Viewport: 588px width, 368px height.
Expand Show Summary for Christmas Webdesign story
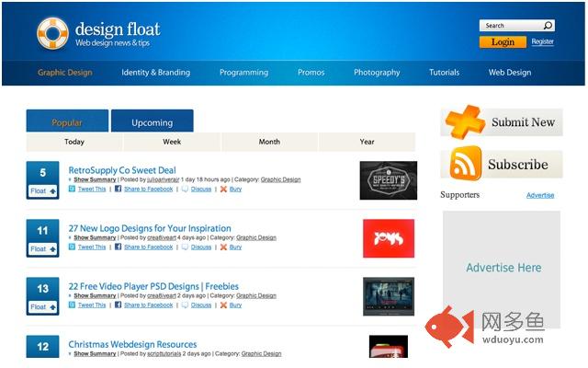click(x=95, y=353)
